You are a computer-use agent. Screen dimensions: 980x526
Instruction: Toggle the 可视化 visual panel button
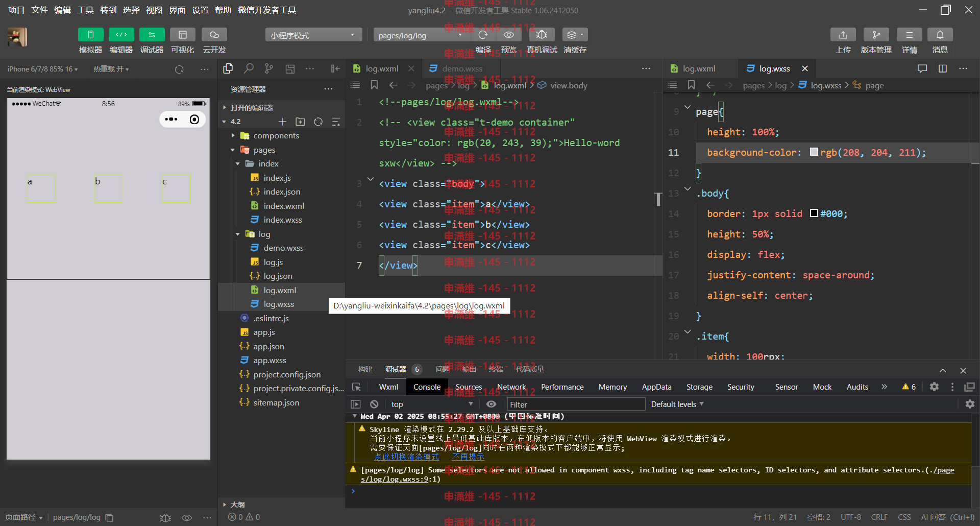(x=182, y=34)
